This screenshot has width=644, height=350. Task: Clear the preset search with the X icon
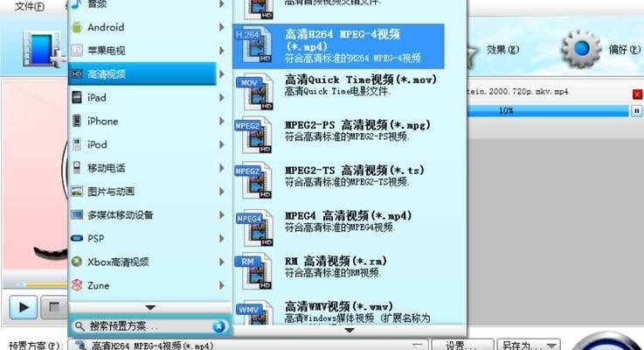point(219,326)
